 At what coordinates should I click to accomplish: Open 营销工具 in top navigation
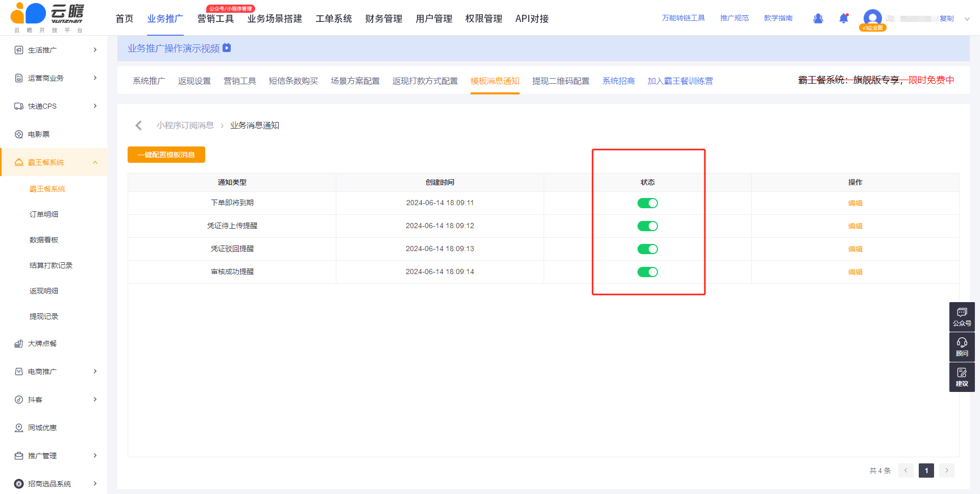(x=215, y=19)
